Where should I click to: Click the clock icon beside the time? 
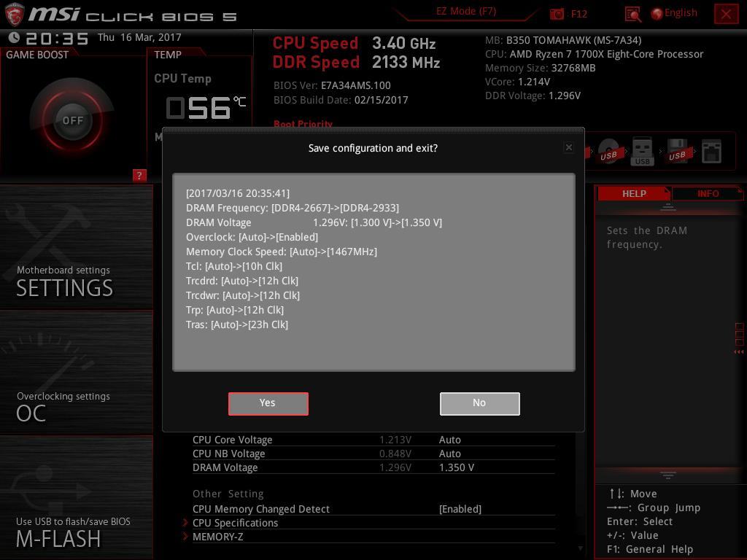tap(15, 37)
